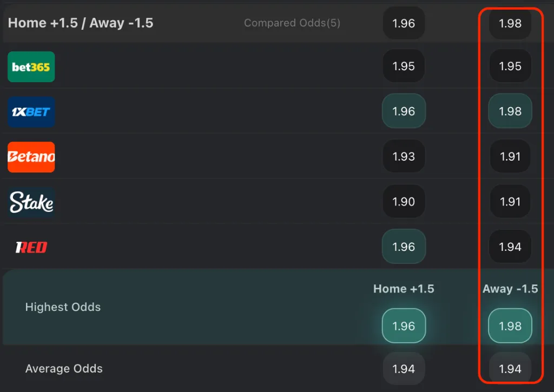This screenshot has width=554, height=392.
Task: Select the Away -1.5 column header
Action: [x=510, y=289]
